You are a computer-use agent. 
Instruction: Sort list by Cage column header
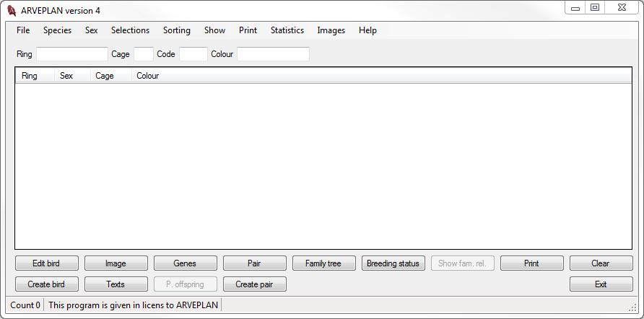pyautogui.click(x=111, y=76)
